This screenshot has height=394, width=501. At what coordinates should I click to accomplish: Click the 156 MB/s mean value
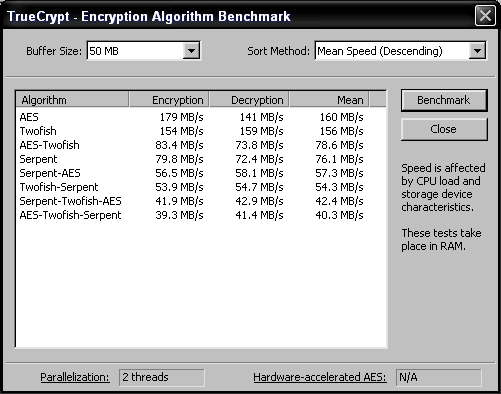[x=341, y=131]
